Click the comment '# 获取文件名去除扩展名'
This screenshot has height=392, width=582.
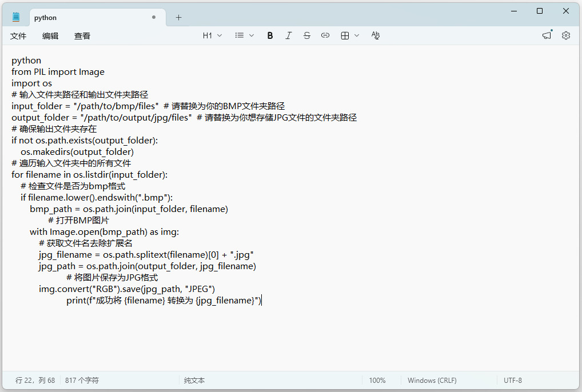(x=86, y=243)
